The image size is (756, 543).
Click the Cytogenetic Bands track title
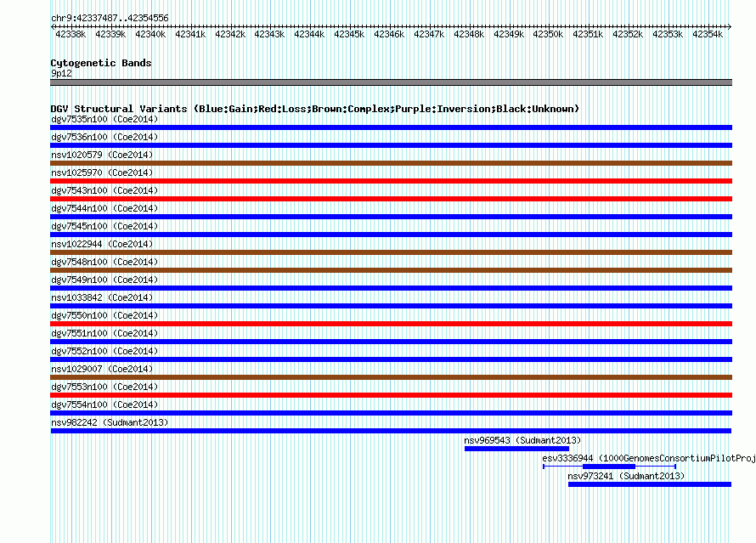(101, 63)
